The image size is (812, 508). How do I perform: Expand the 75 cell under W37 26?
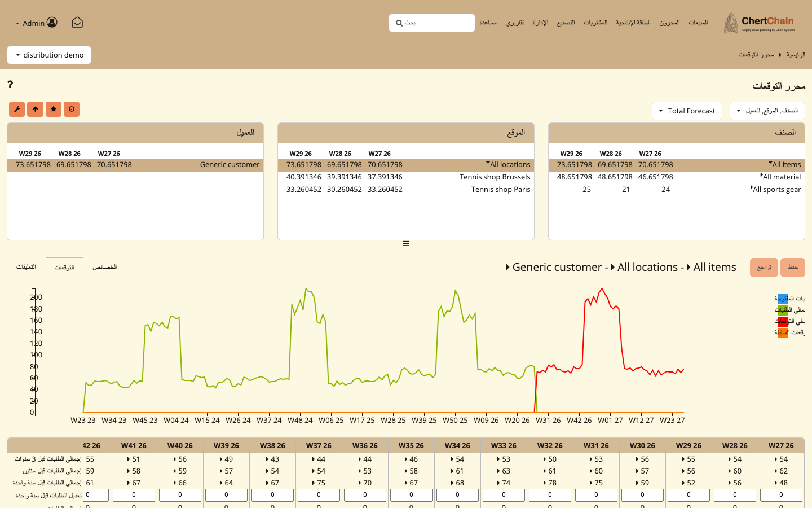[314, 483]
